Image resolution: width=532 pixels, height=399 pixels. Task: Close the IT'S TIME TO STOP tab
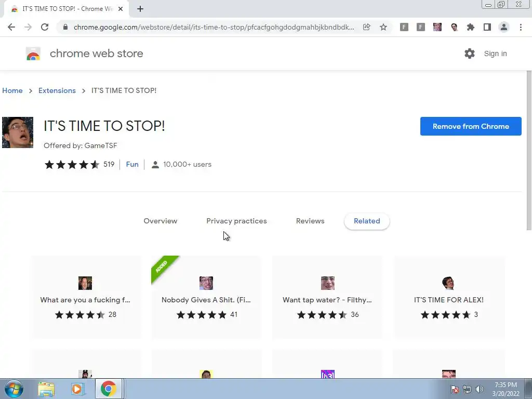coord(121,9)
